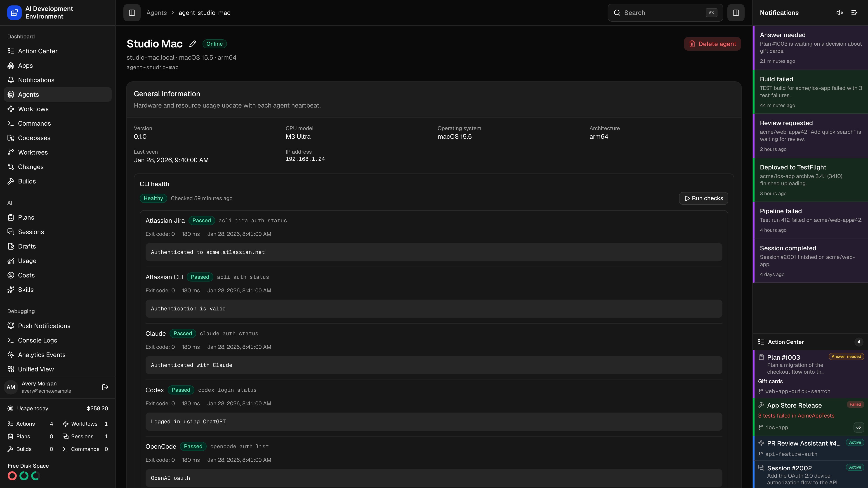Click the IP address 192.168.1.24
Screen dimensions: 868x488
pos(305,159)
